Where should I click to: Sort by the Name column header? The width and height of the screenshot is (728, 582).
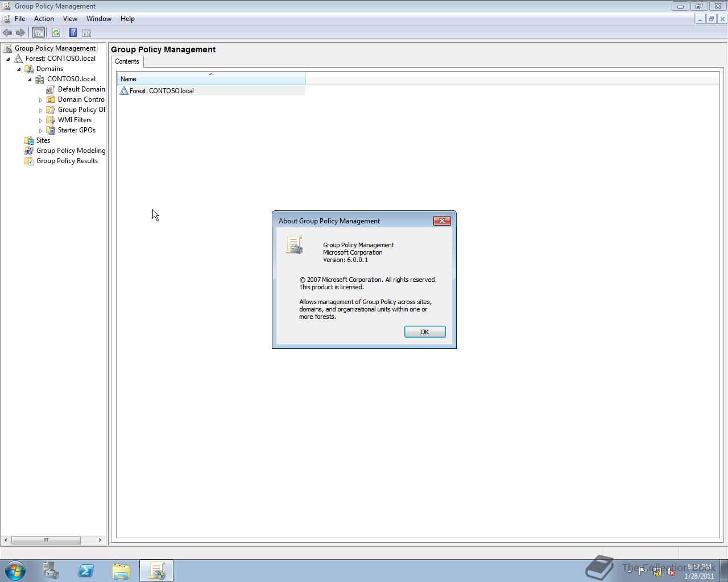(x=211, y=79)
